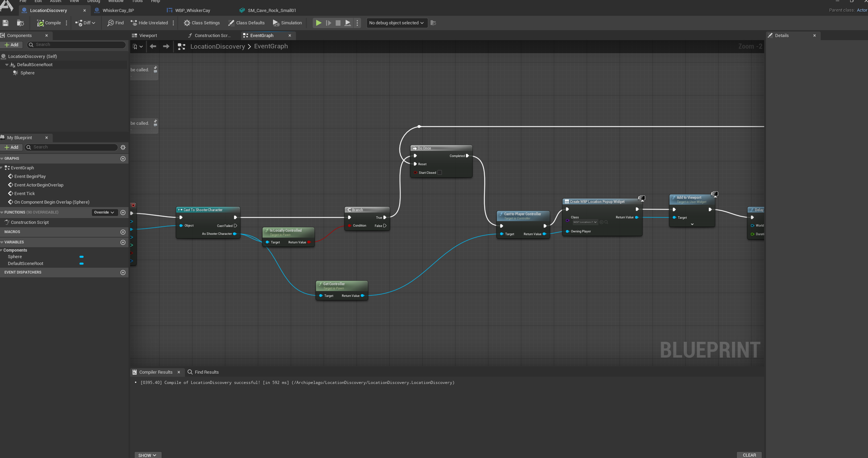Add a component via Components Add button

point(11,45)
